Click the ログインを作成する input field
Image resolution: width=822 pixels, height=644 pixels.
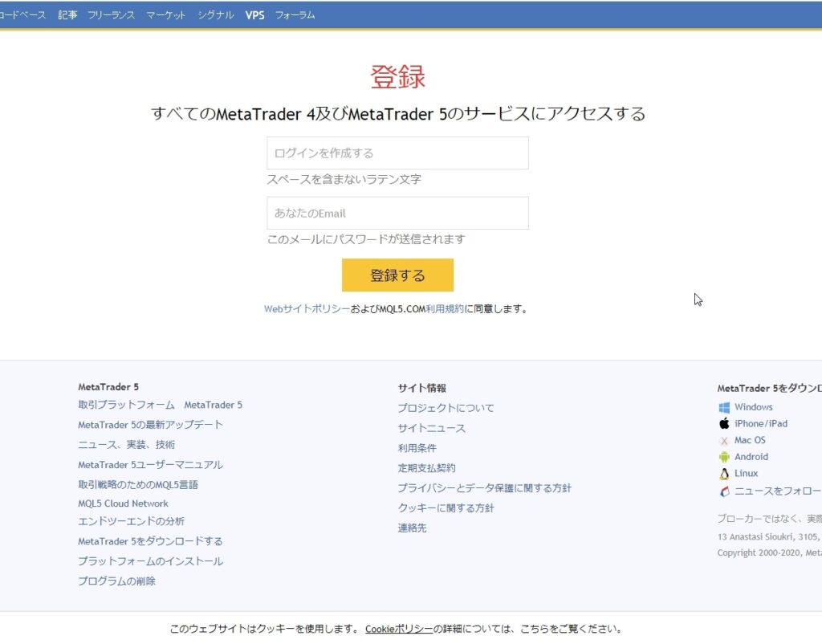397,153
